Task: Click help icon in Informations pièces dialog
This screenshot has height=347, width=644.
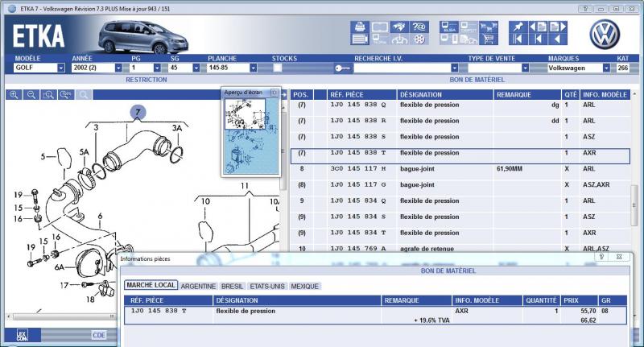Action: point(601,257)
